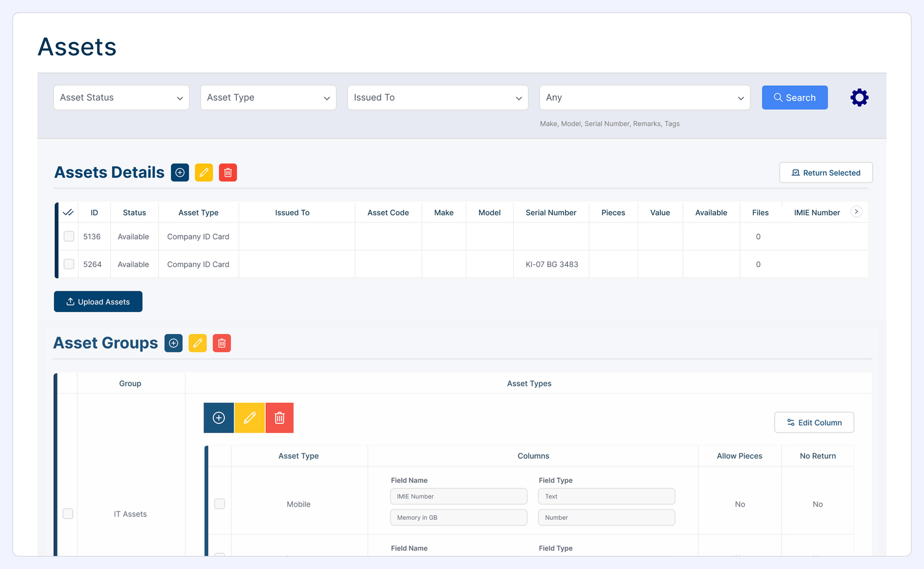
Task: Delete selected asset using red trash icon in Assets Details
Action: 228,173
